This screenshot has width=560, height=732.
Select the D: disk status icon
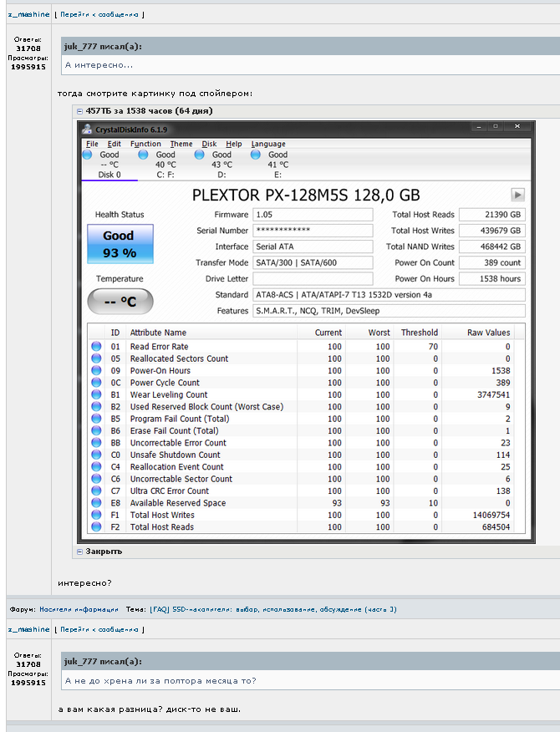pyautogui.click(x=199, y=155)
